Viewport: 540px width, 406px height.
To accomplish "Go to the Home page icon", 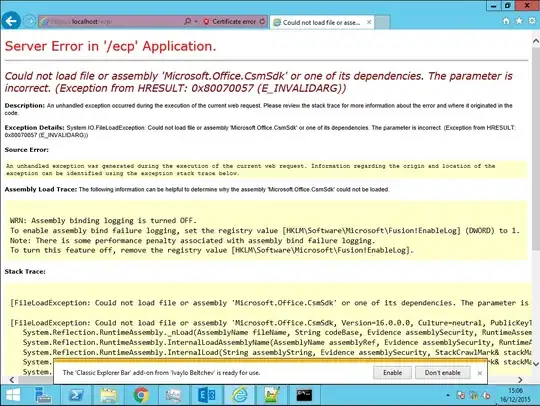I will coord(506,21).
